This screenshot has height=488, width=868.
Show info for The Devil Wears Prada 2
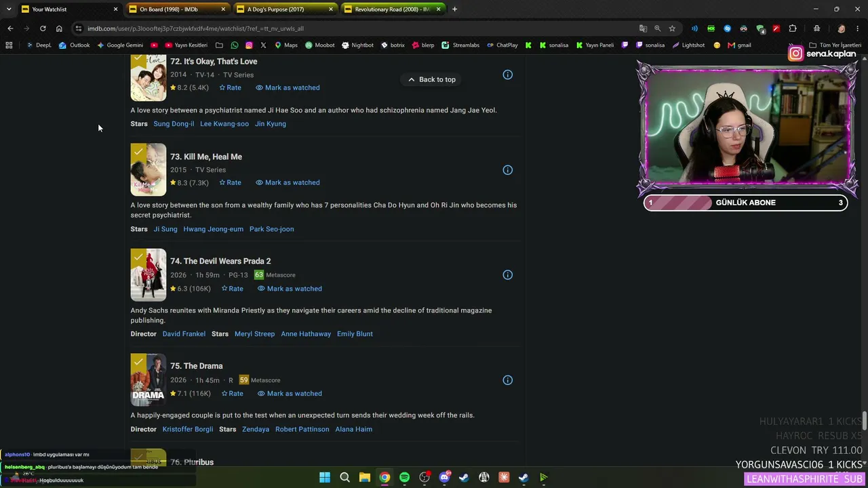pos(507,274)
